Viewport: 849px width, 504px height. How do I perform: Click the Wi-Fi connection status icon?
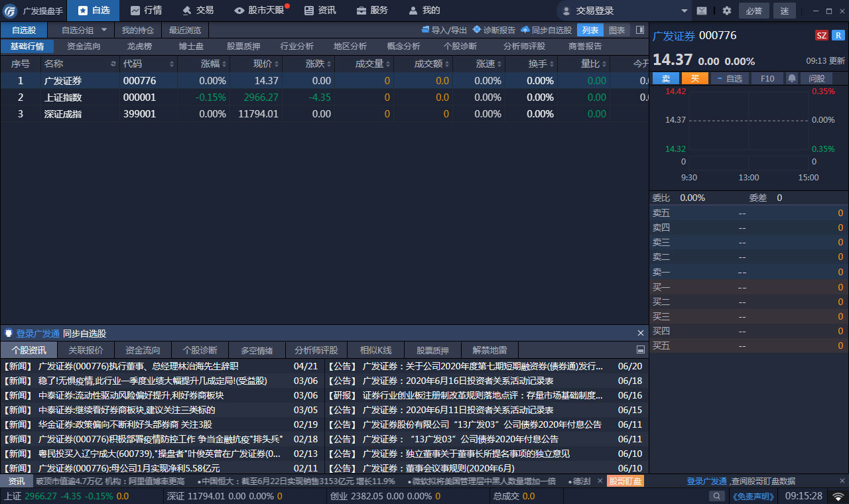click(x=838, y=496)
